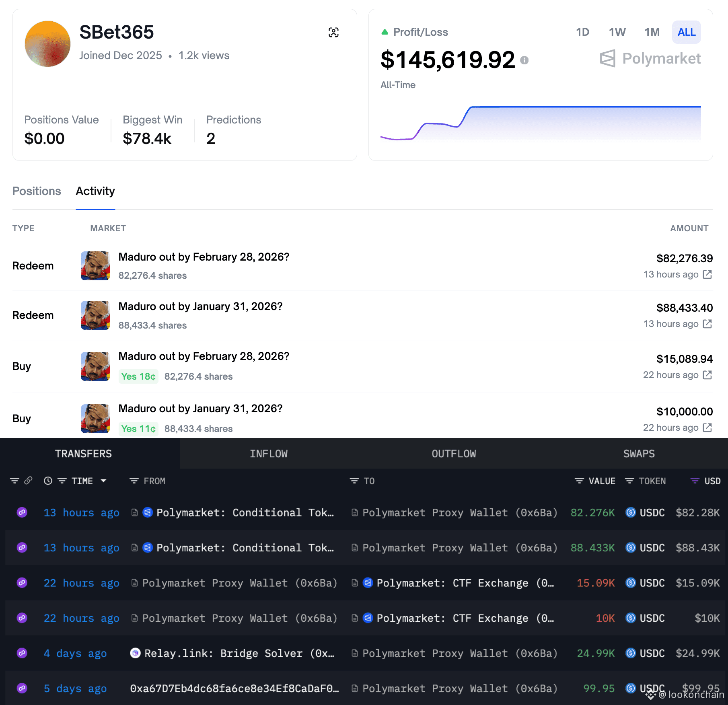728x705 pixels.
Task: Click the USDC token icon on the 10K row
Action: tap(631, 618)
